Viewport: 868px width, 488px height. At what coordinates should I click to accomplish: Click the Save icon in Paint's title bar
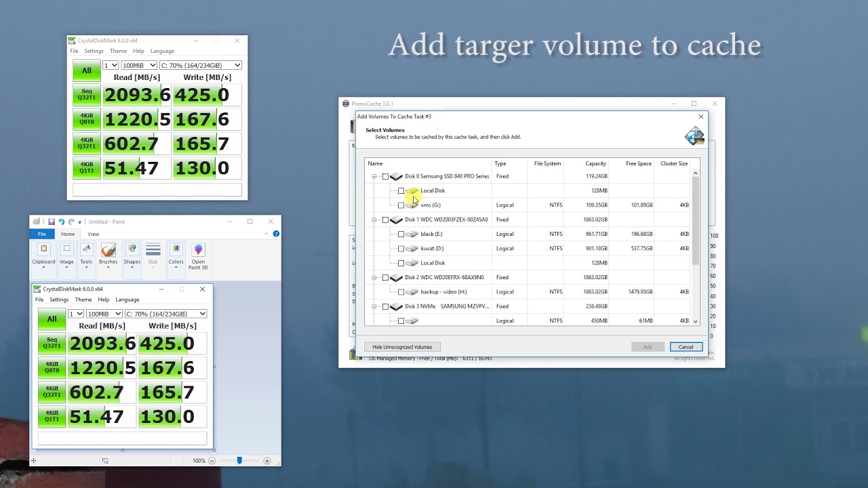(51, 222)
